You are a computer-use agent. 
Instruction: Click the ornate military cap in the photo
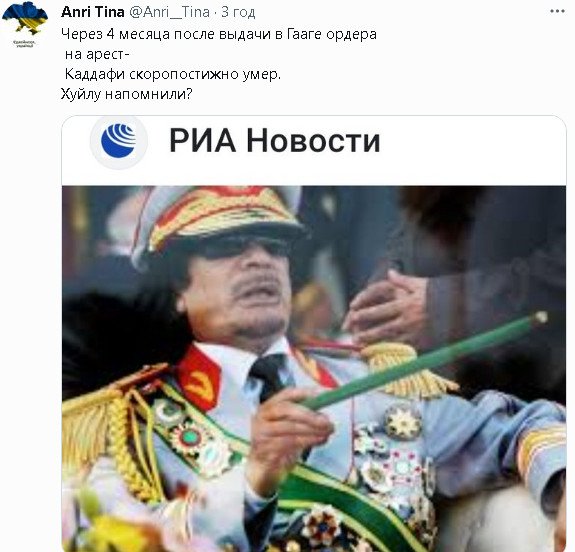pyautogui.click(x=218, y=220)
